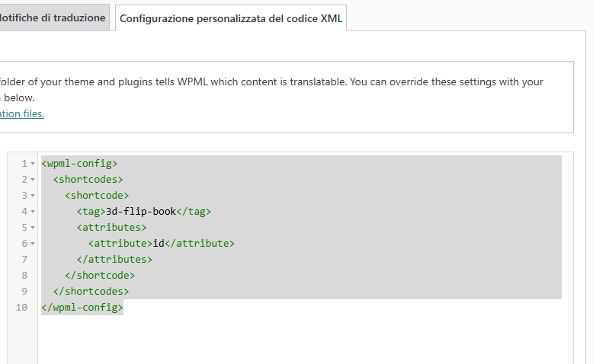Click the id value inside attribute tag
Screen dimensions: 593x364
point(159,244)
